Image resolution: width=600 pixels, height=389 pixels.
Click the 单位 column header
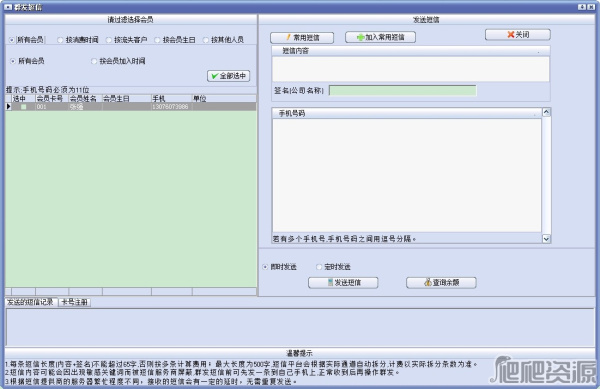pyautogui.click(x=224, y=99)
